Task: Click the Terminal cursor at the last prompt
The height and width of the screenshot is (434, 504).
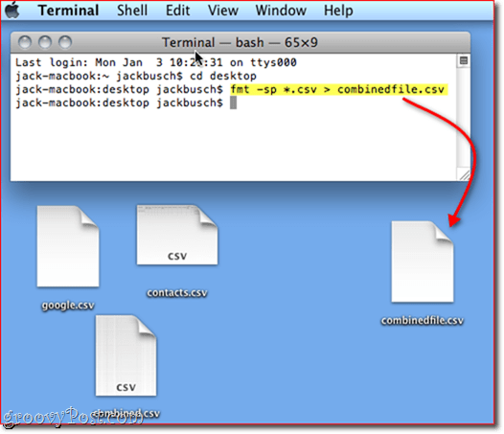Action: pos(234,103)
